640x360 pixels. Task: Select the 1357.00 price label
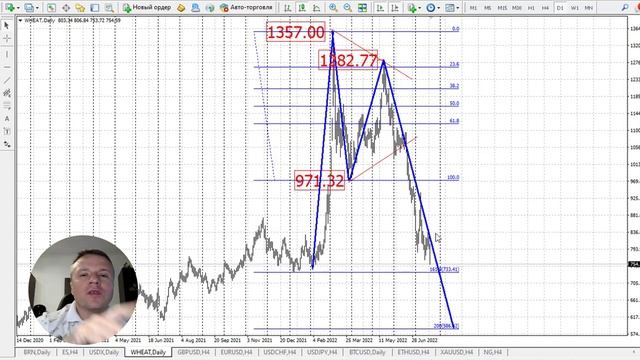pos(296,32)
